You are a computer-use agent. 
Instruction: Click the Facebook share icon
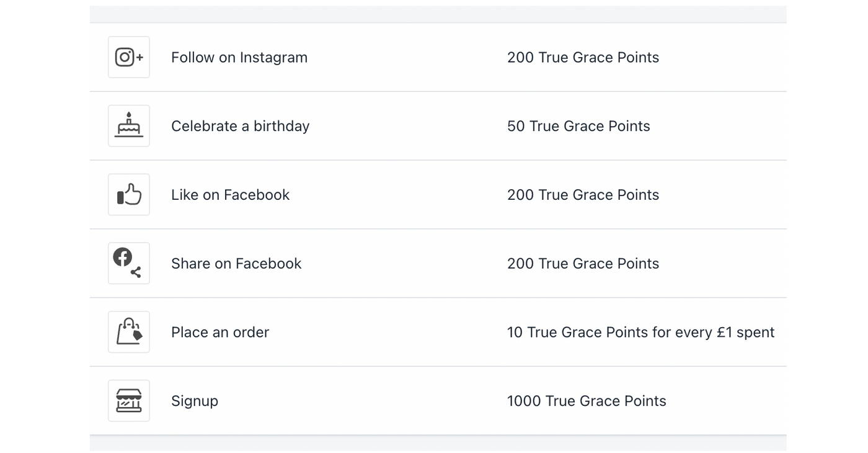[x=129, y=263]
